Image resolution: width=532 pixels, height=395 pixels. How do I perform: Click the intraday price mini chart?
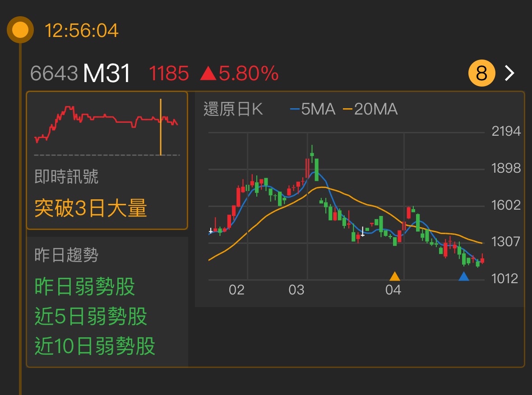[106, 126]
